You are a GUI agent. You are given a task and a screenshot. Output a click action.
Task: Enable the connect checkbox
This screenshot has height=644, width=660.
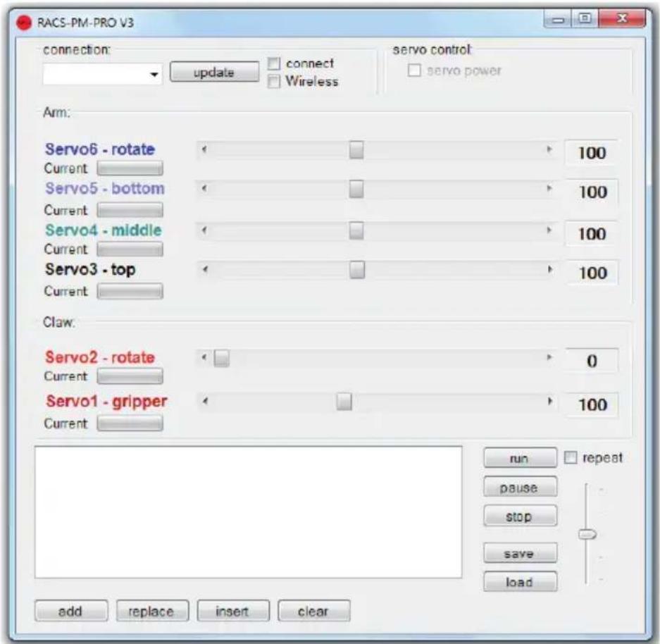click(x=274, y=63)
